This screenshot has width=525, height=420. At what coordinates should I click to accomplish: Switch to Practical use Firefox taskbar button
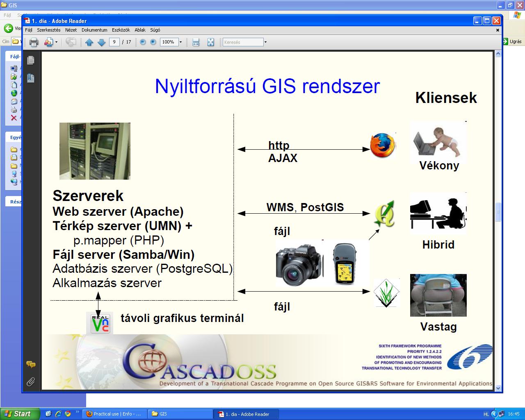pyautogui.click(x=114, y=414)
